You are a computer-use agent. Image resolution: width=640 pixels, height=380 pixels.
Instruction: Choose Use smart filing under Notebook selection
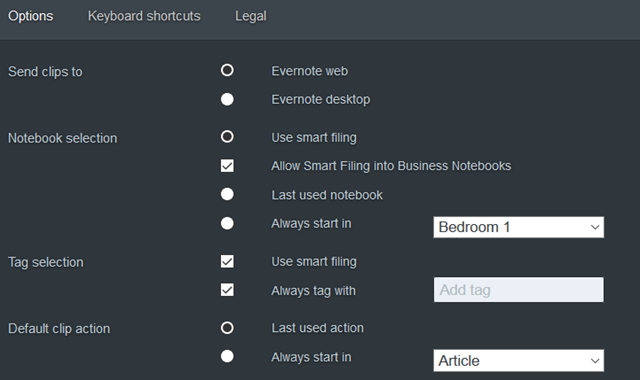tap(227, 136)
